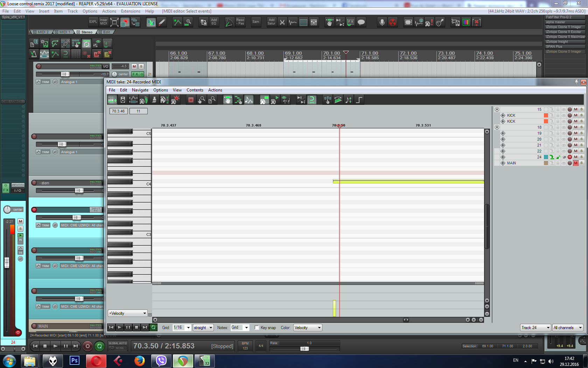Click the green hand scroll icon in the MIDI editor
This screenshot has width=588, height=368.
(x=227, y=100)
